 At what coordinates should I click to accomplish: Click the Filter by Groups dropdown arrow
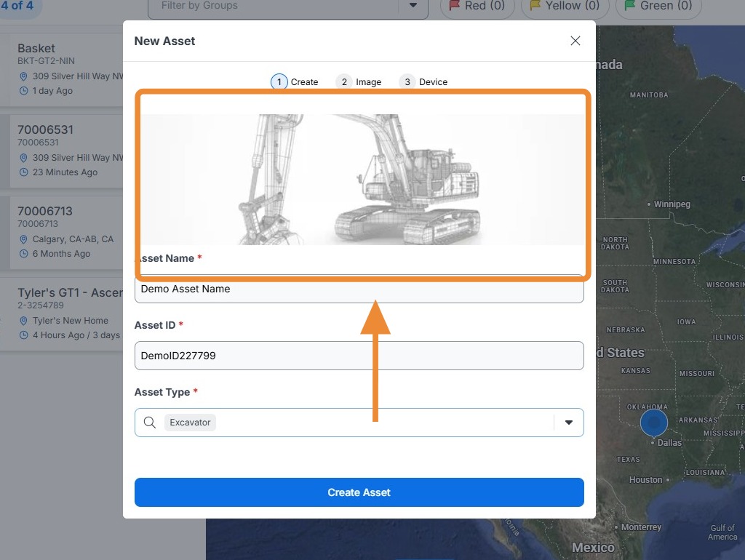(x=413, y=6)
